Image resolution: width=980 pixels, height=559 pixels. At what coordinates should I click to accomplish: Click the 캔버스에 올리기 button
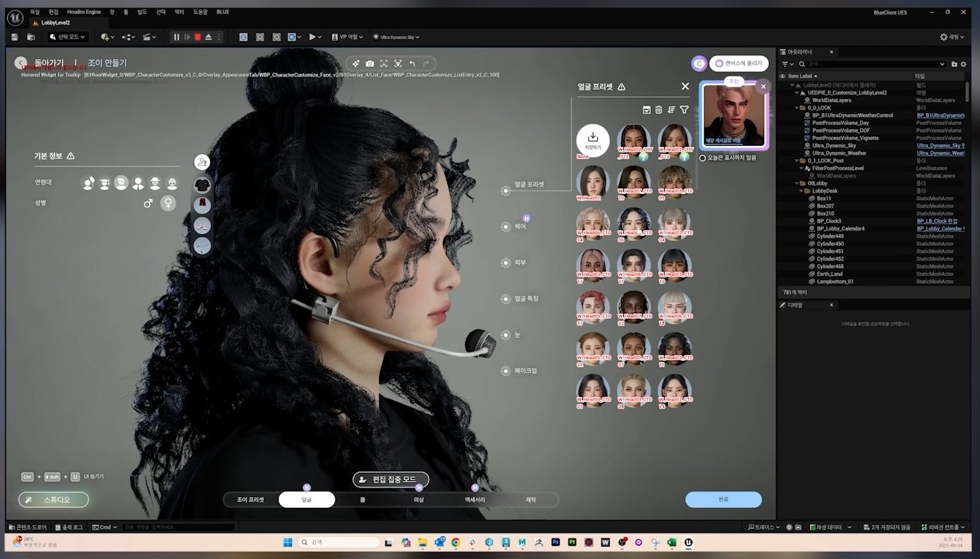(x=738, y=63)
